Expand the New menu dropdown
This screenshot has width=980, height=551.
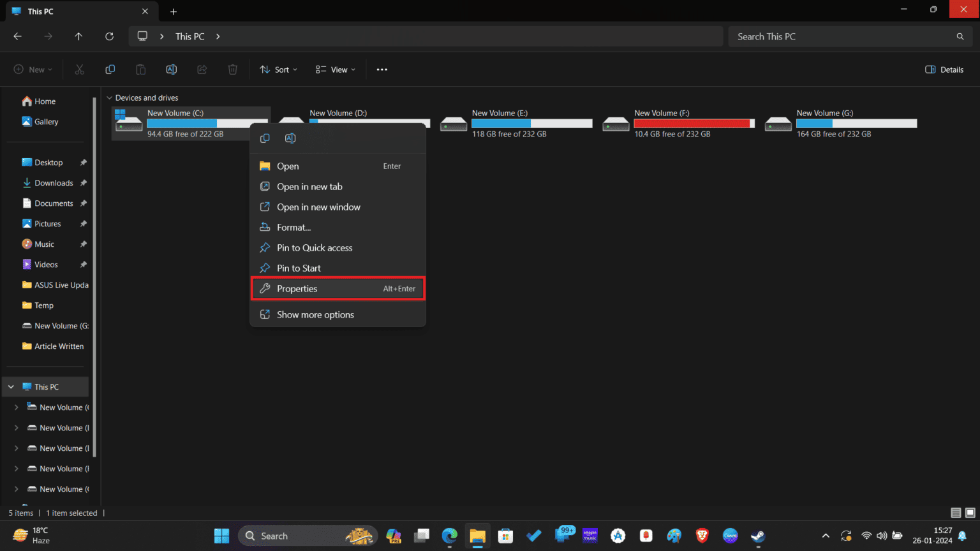click(33, 69)
